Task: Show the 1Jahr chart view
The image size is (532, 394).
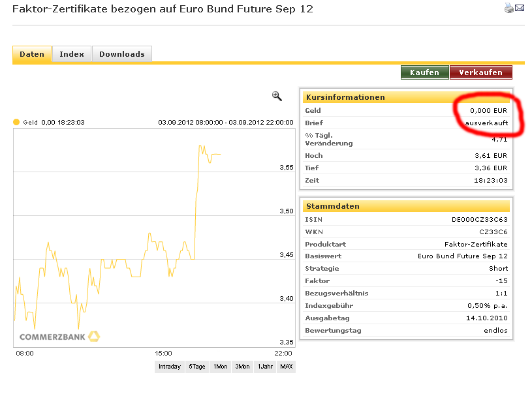Action: click(264, 366)
